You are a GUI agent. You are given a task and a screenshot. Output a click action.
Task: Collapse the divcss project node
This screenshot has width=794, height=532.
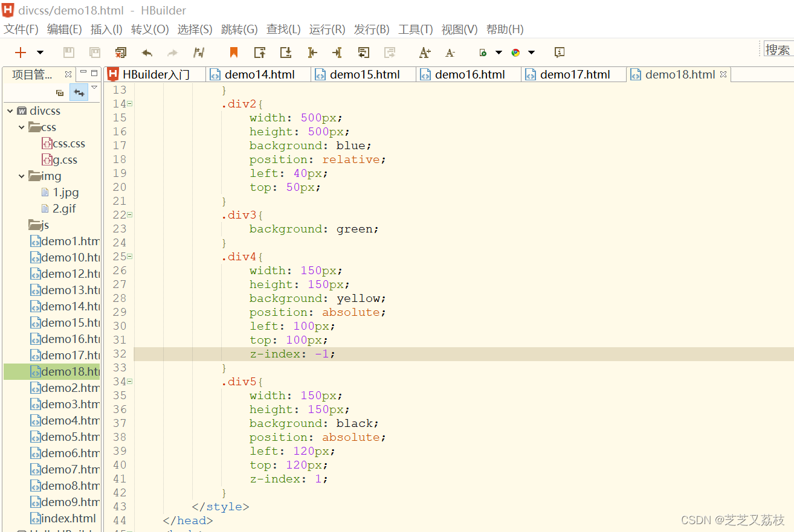click(x=10, y=111)
